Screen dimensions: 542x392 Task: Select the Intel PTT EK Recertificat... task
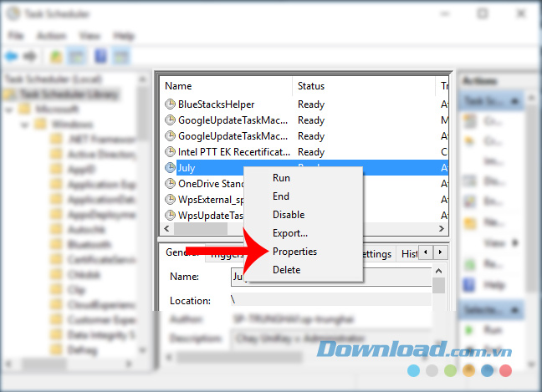tap(305, 151)
